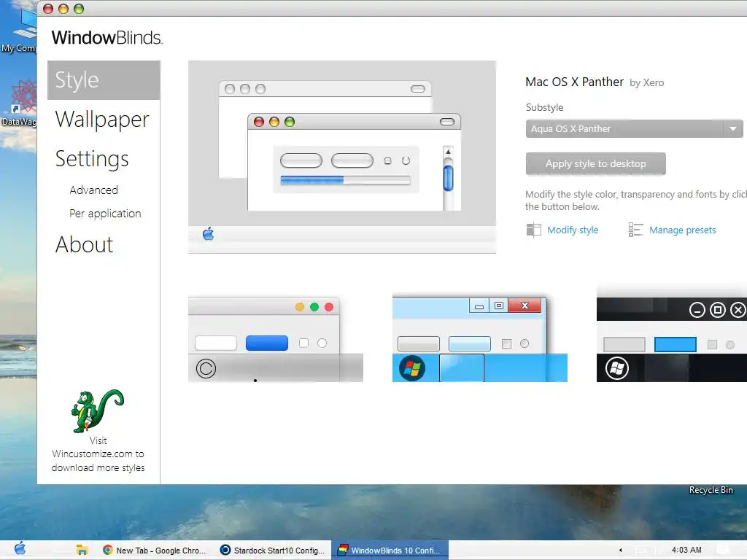Click the Wincustomize gecko mascot icon
This screenshot has height=560, width=747.
coord(98,411)
